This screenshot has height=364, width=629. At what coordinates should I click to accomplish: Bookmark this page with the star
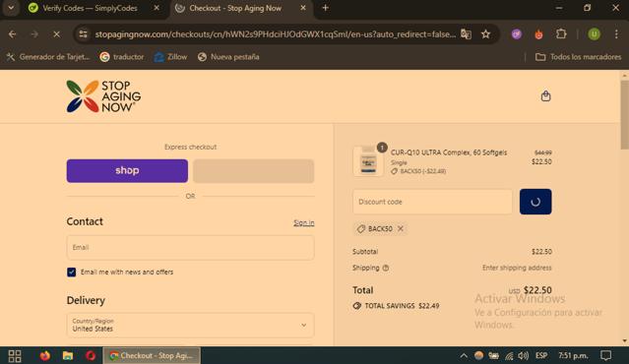click(486, 34)
